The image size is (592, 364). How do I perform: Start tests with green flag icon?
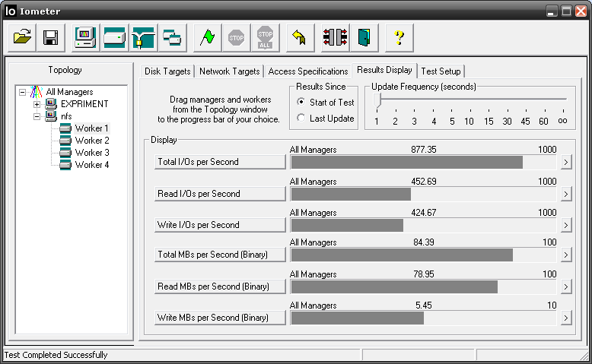click(207, 38)
